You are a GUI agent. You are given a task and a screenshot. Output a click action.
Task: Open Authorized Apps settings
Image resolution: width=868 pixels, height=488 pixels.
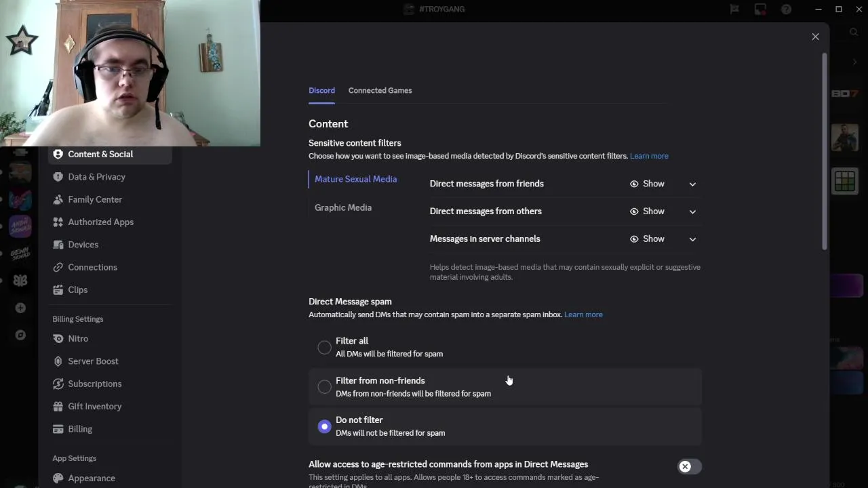pyautogui.click(x=110, y=222)
